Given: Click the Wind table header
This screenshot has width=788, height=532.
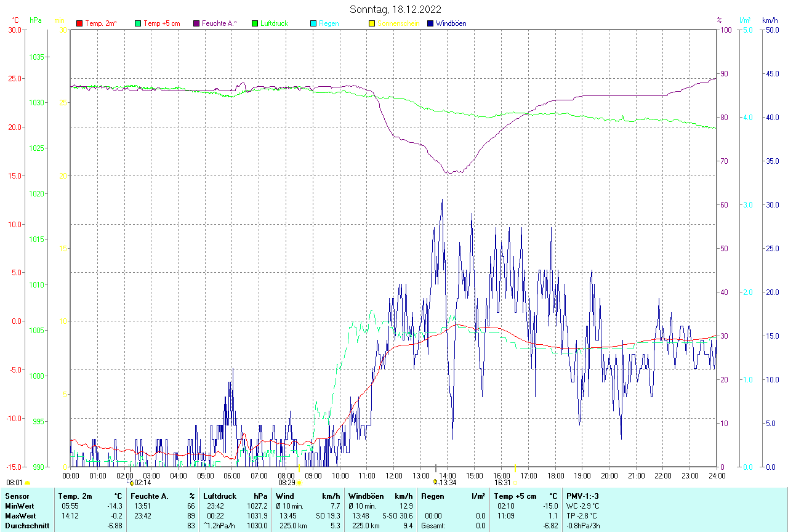Looking at the screenshot, I should 285,496.
